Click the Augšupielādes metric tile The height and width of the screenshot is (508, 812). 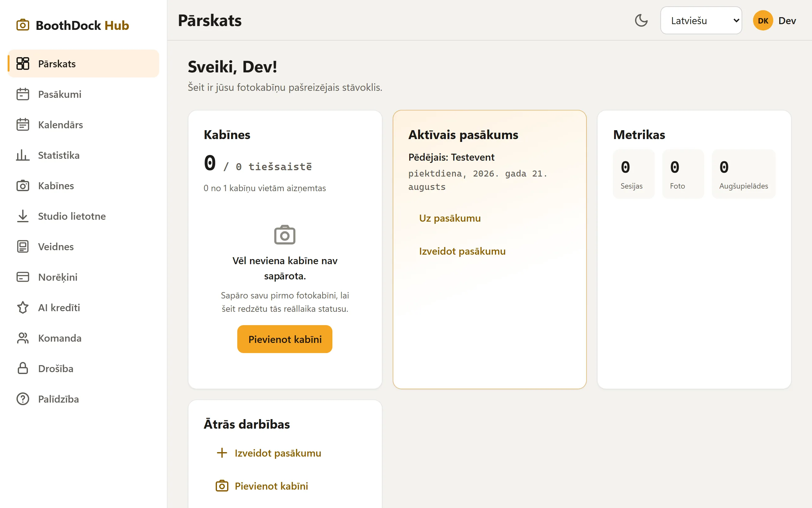[743, 174]
